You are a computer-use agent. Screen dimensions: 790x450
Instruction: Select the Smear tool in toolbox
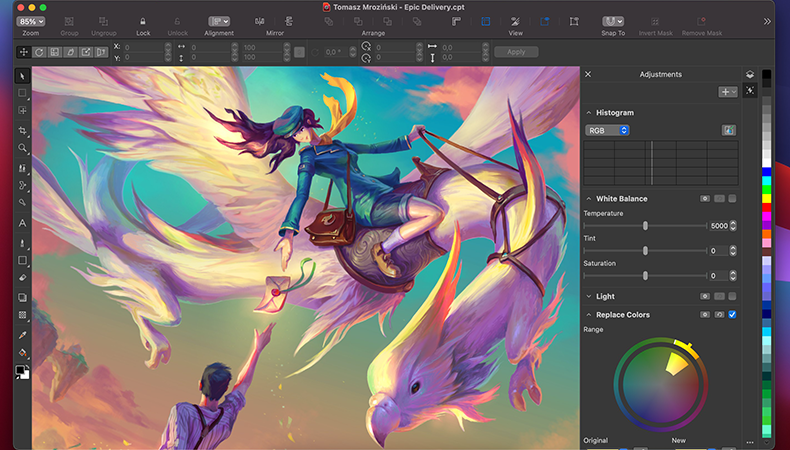pos(22,185)
